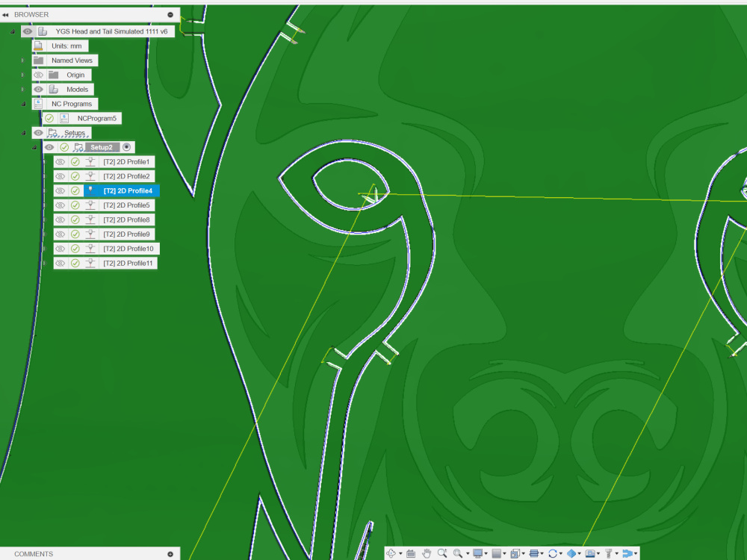Click the blue diamond stock icon

pos(571,553)
